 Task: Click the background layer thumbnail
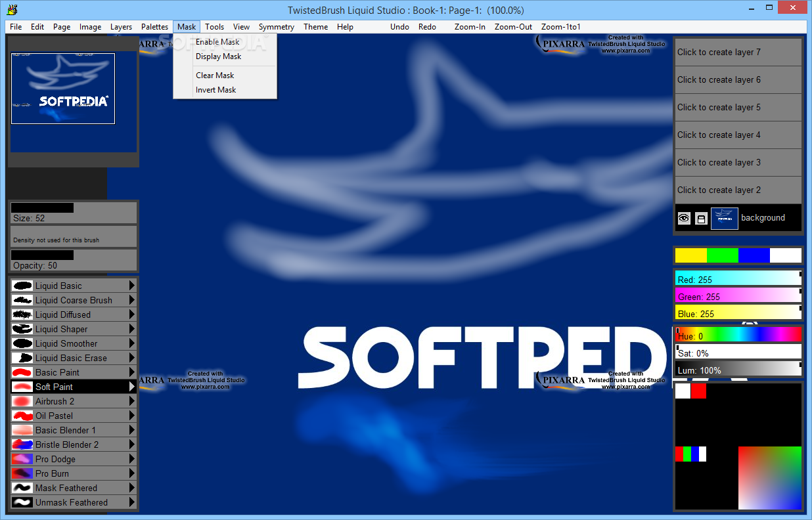(x=725, y=219)
